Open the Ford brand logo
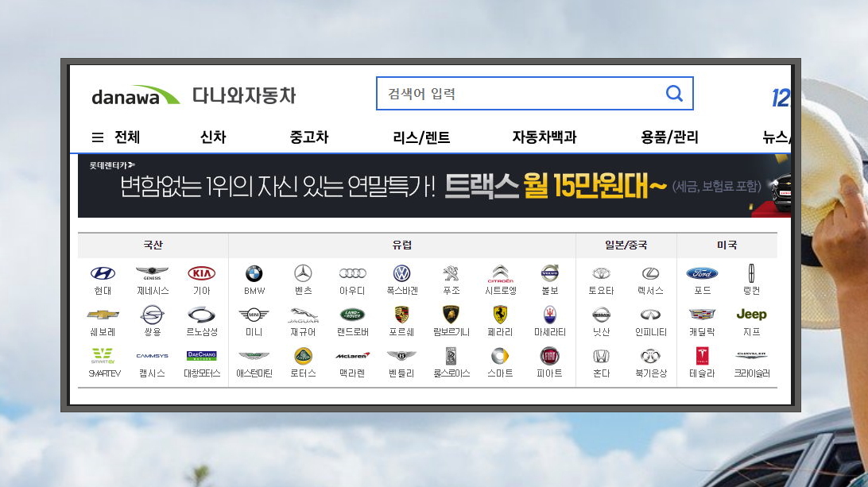The height and width of the screenshot is (487, 868). point(702,273)
